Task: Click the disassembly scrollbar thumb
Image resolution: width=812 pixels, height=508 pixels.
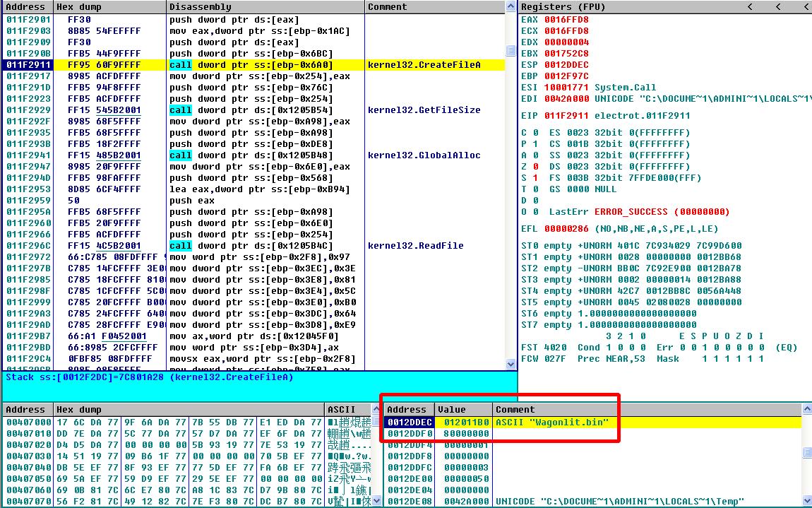Action: [x=511, y=51]
